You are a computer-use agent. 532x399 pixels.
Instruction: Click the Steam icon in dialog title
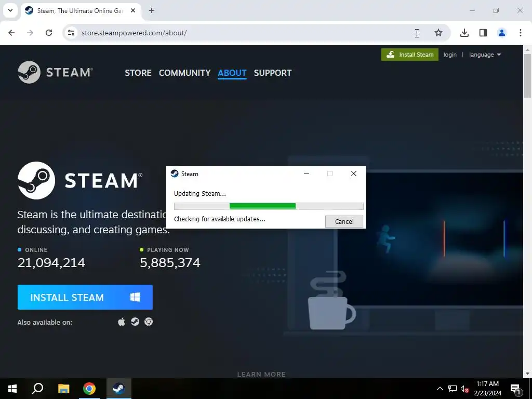coord(175,174)
